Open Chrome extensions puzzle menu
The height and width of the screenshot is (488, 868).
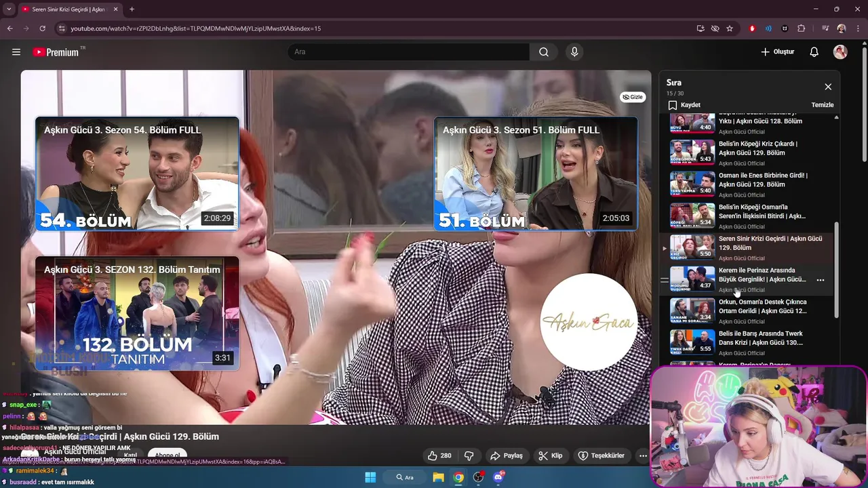point(802,28)
